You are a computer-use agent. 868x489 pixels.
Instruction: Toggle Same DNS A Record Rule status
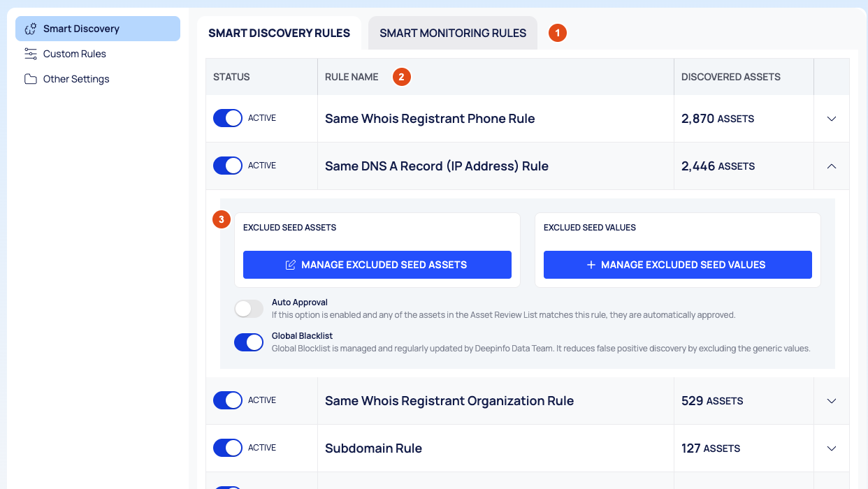(x=228, y=166)
